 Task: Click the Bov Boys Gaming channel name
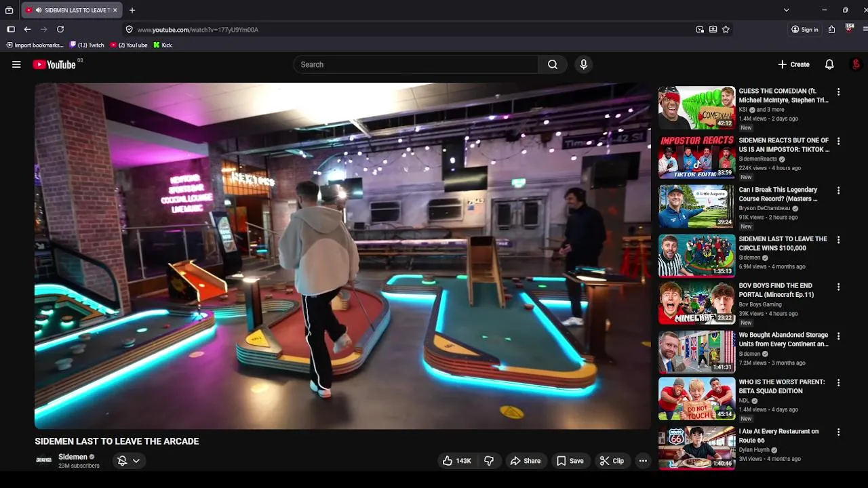click(x=760, y=304)
